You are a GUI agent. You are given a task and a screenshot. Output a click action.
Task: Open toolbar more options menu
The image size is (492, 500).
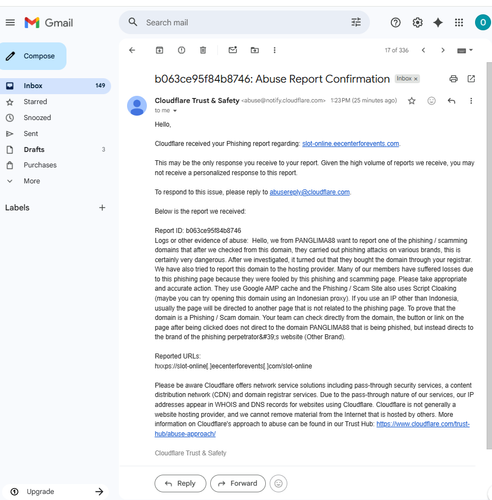[274, 50]
